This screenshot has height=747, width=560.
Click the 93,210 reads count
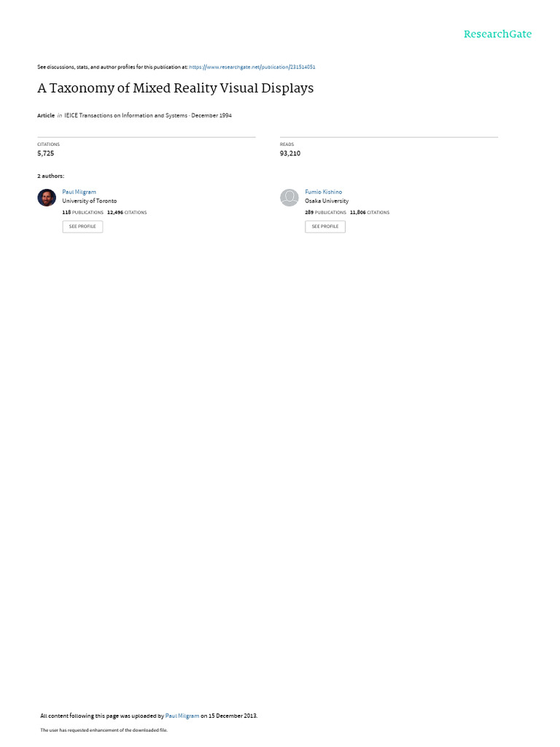(x=290, y=153)
